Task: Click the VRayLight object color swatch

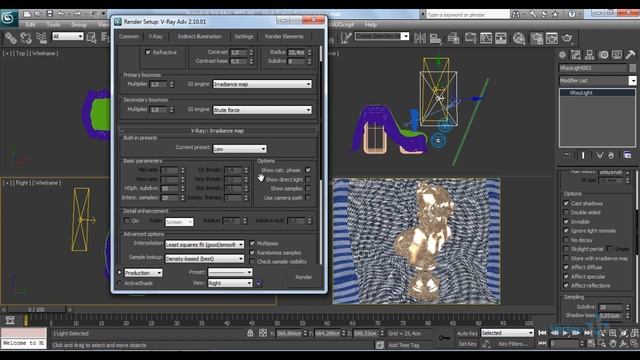Action: (633, 68)
